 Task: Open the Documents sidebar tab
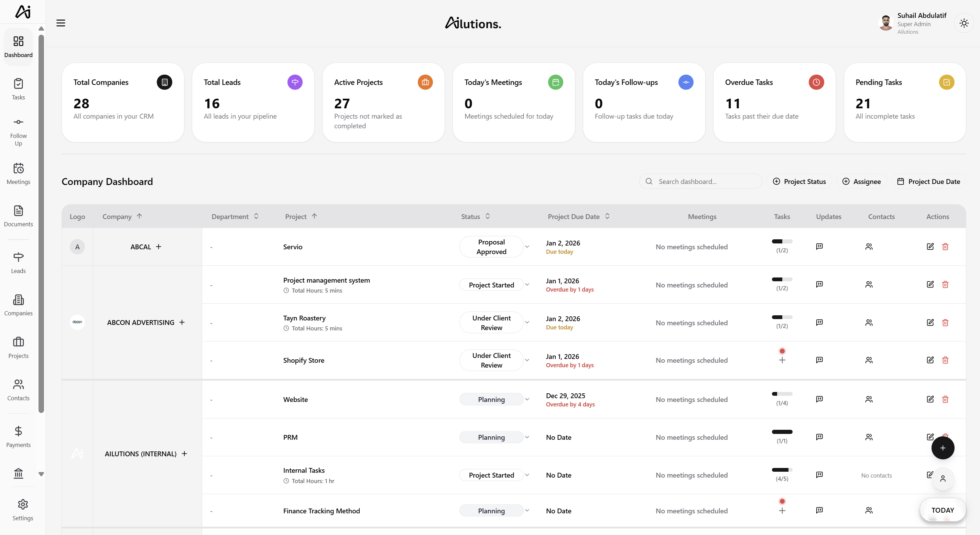(18, 216)
